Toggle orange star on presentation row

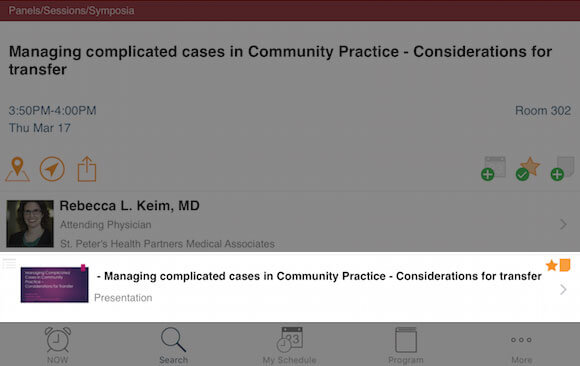(552, 265)
